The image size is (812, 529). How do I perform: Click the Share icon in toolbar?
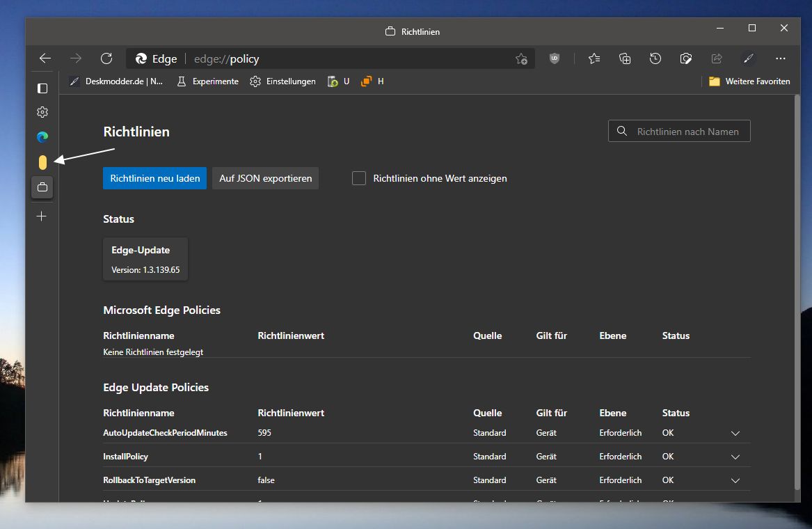717,58
